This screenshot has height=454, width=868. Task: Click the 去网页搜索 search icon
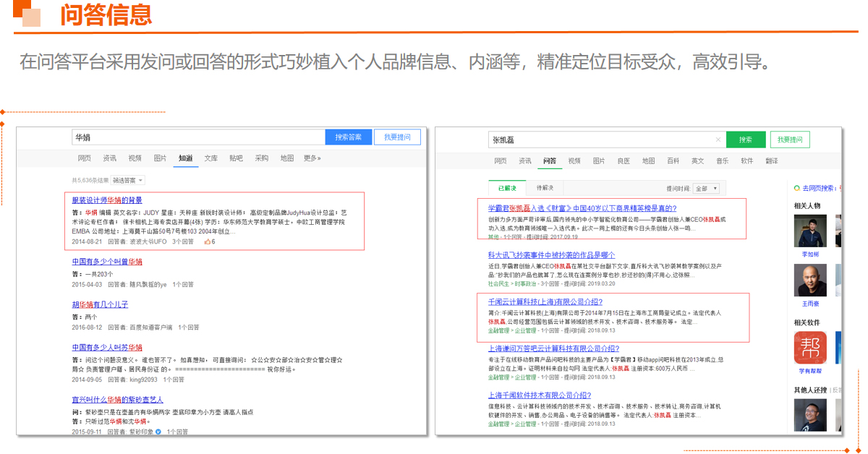click(x=797, y=188)
